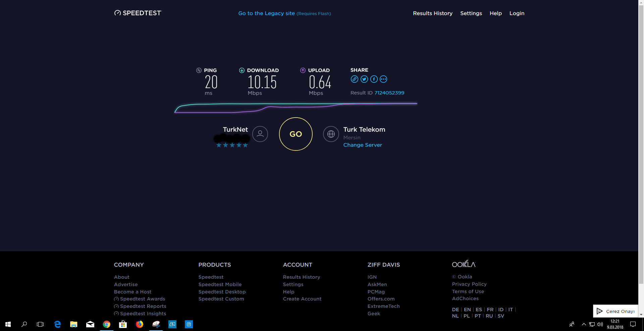This screenshot has height=331, width=644.
Task: Open Settings in the top navigation
Action: [471, 13]
